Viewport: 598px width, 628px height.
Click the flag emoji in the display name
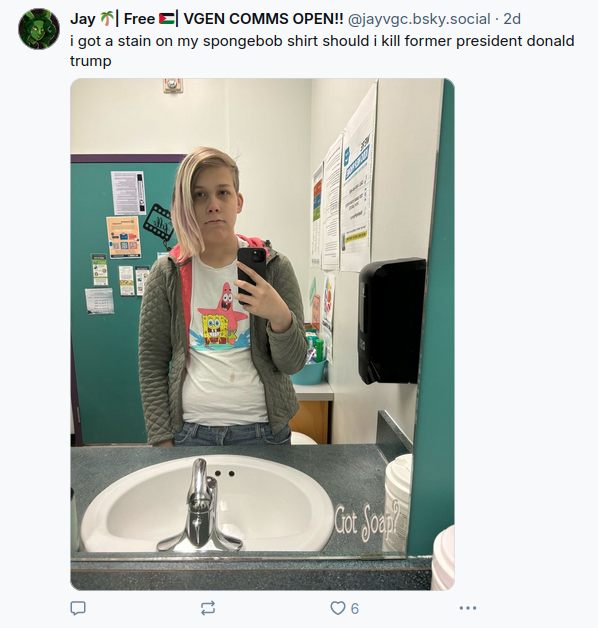[x=166, y=18]
